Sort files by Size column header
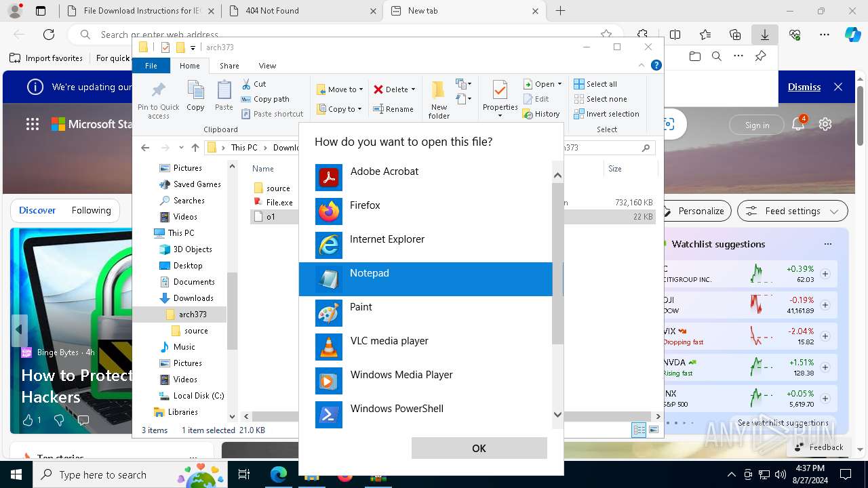Image resolution: width=868 pixels, height=488 pixels. tap(615, 169)
